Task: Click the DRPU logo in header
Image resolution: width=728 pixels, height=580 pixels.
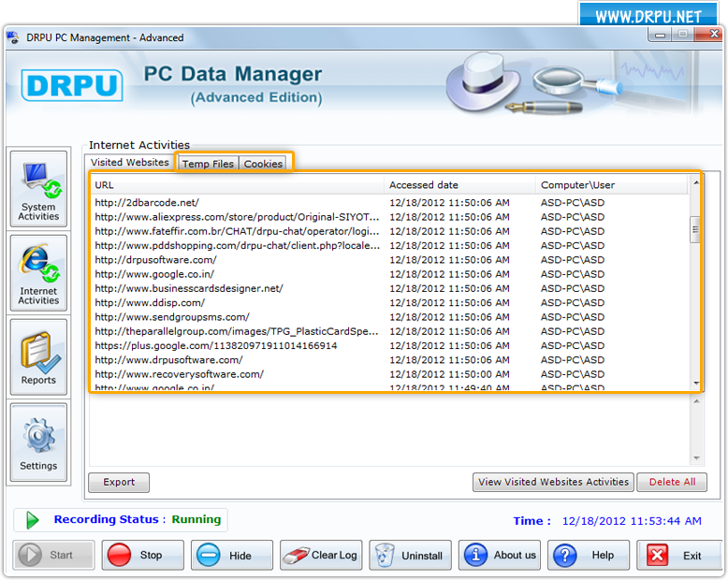Action: pos(72,85)
